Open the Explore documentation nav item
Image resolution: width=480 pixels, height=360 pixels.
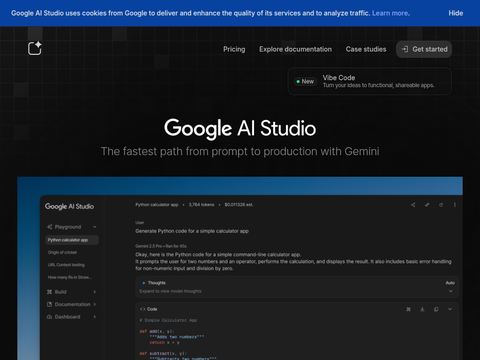(295, 49)
